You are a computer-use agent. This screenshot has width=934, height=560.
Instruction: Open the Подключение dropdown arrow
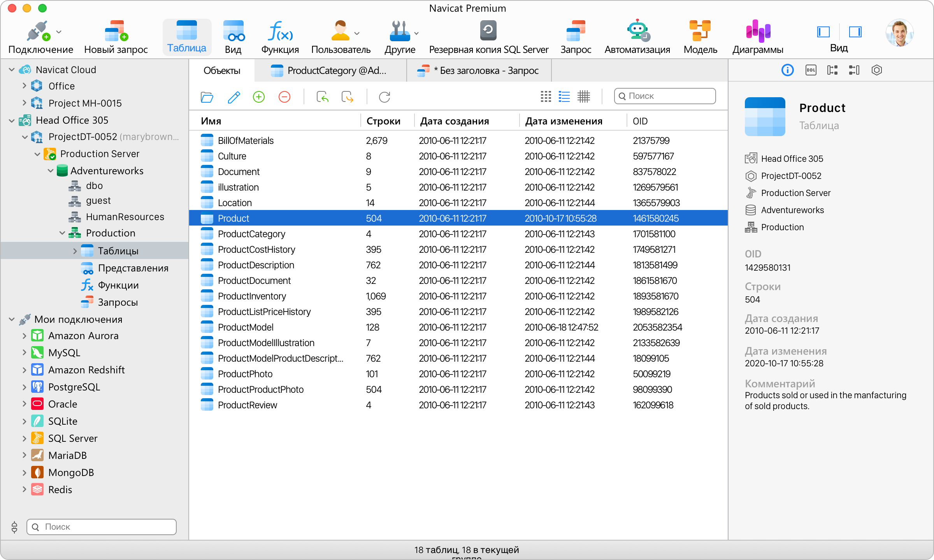point(59,32)
